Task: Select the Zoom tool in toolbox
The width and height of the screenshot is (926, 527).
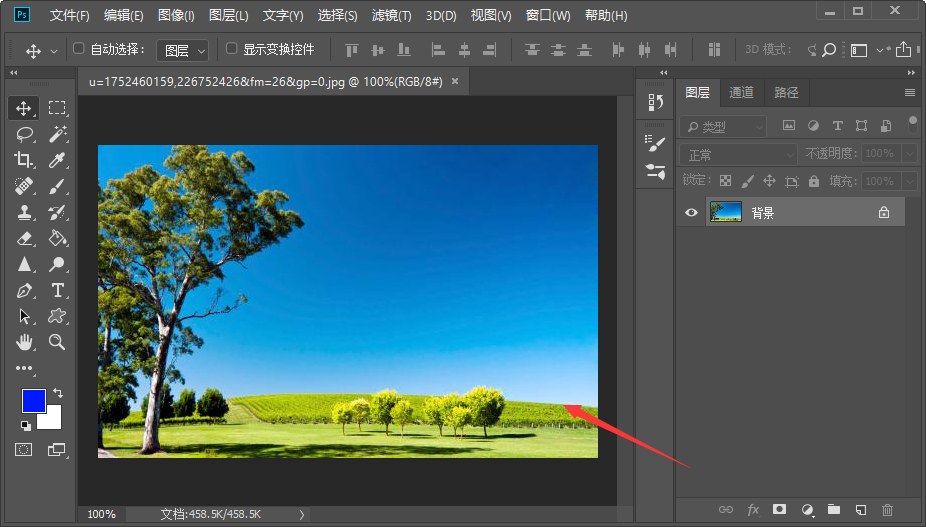Action: pyautogui.click(x=57, y=342)
